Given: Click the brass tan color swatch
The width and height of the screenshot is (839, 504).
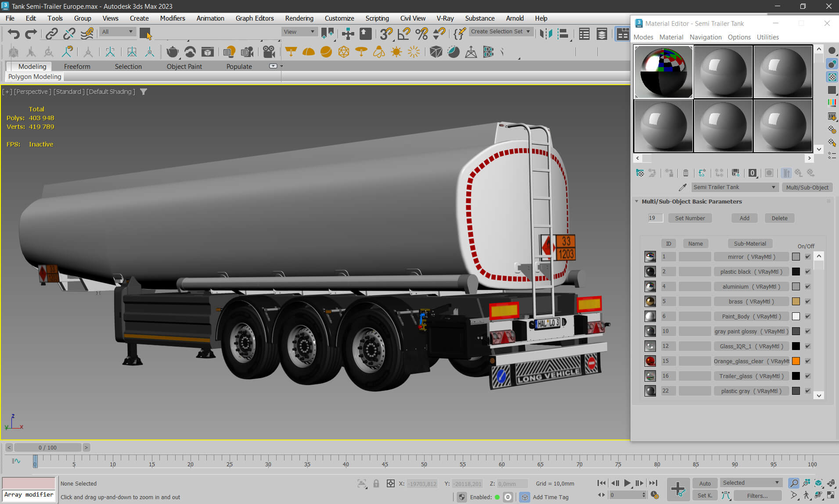Looking at the screenshot, I should 796,301.
